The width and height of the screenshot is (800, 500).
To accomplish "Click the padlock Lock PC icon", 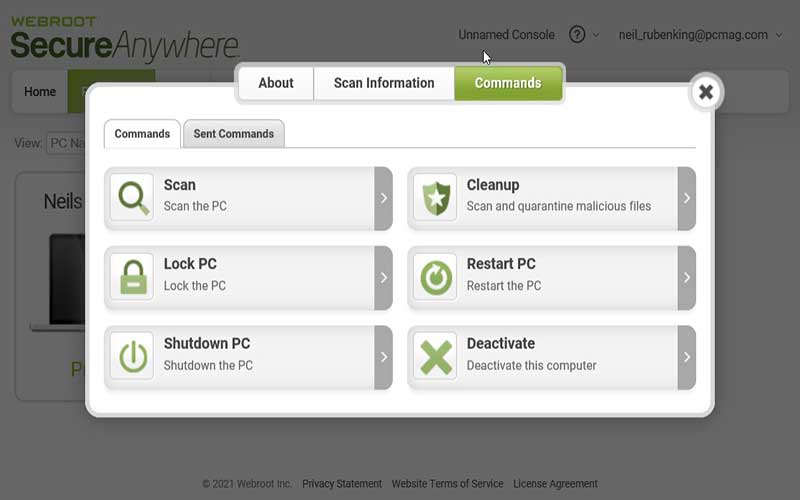I will click(x=131, y=277).
